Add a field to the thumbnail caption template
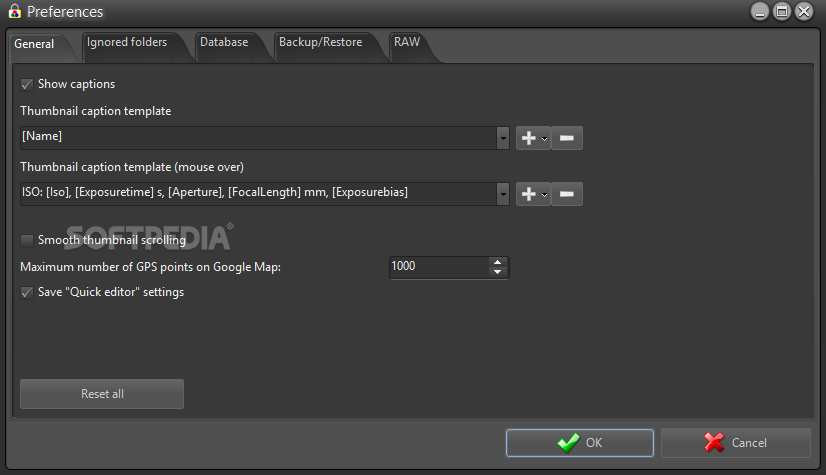Screen dimensions: 826x475 tap(533, 138)
